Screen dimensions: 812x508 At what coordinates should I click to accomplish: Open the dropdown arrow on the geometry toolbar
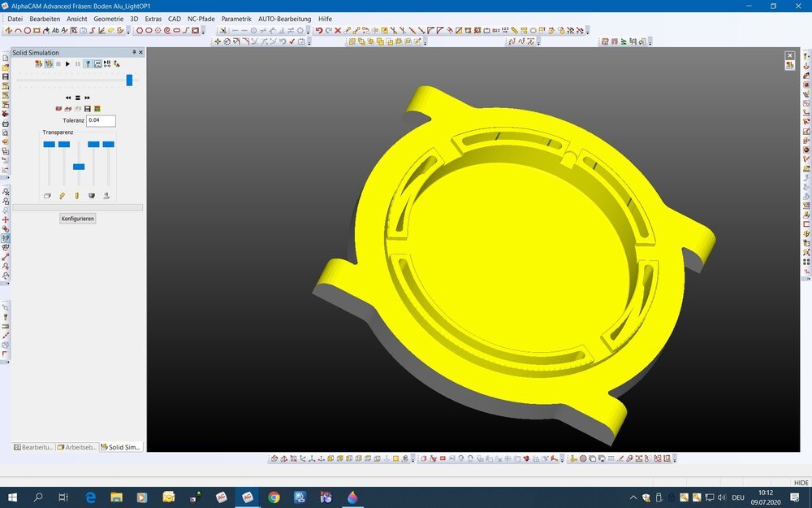click(127, 31)
